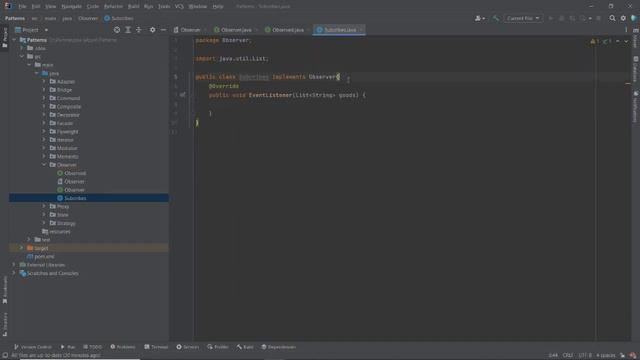Open the File menu
The height and width of the screenshot is (360, 640).
coord(22,7)
